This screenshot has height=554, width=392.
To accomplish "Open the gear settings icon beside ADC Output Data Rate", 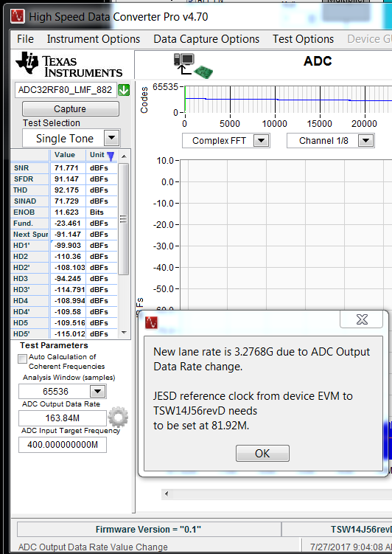I will [x=118, y=418].
